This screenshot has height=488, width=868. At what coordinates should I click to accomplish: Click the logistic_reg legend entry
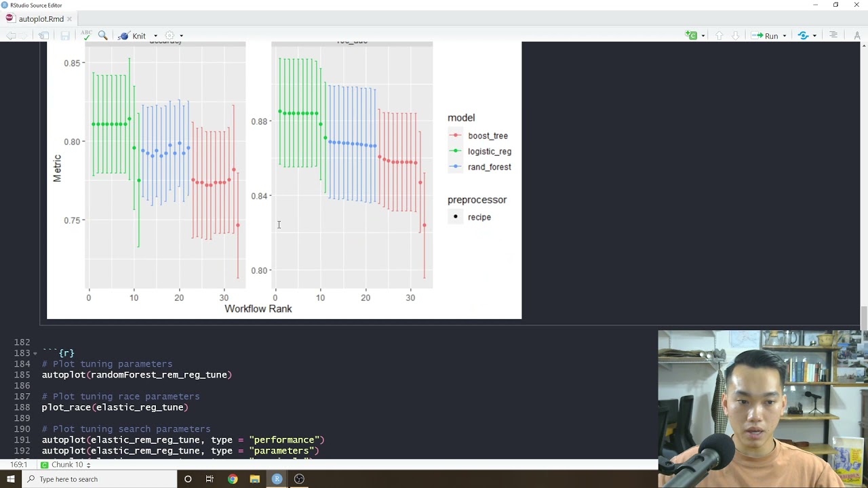point(480,151)
